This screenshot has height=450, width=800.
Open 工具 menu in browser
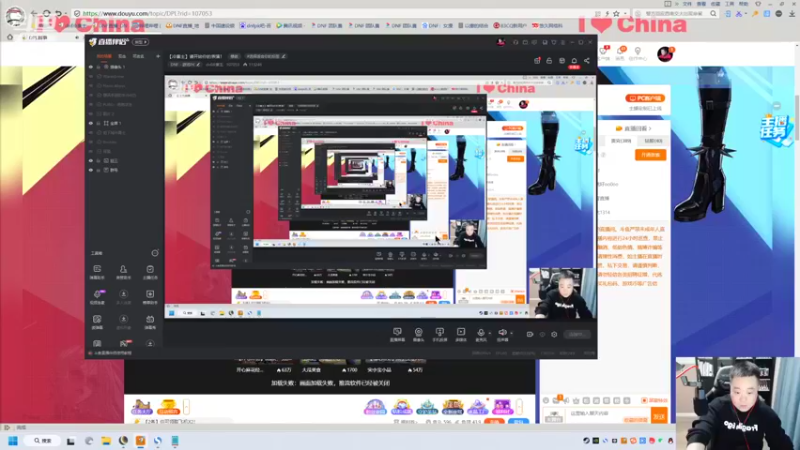click(x=730, y=4)
